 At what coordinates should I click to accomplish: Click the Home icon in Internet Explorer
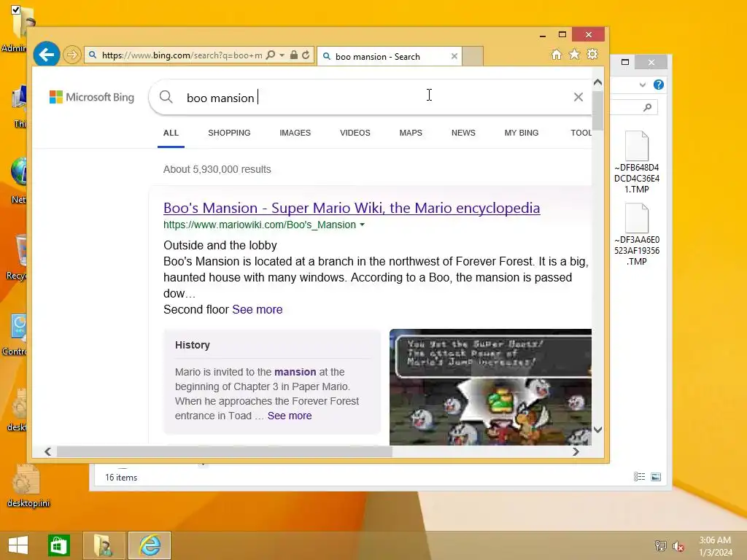(x=557, y=55)
